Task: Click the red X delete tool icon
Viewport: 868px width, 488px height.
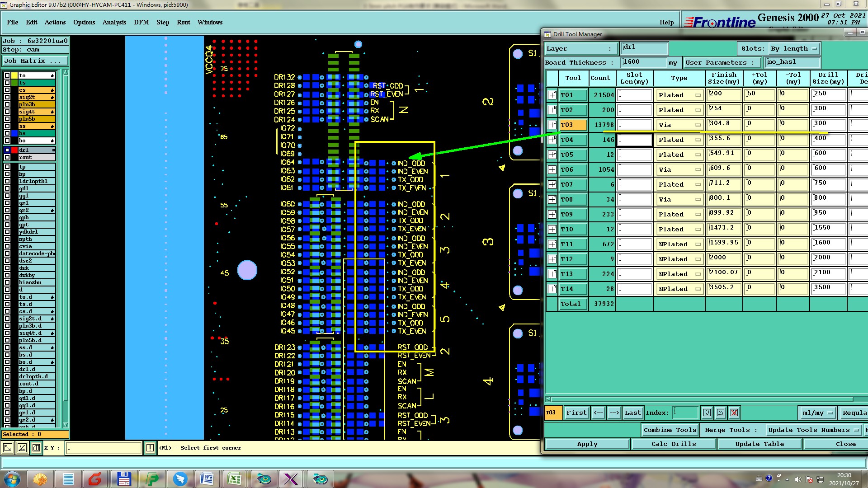Action: tap(734, 413)
